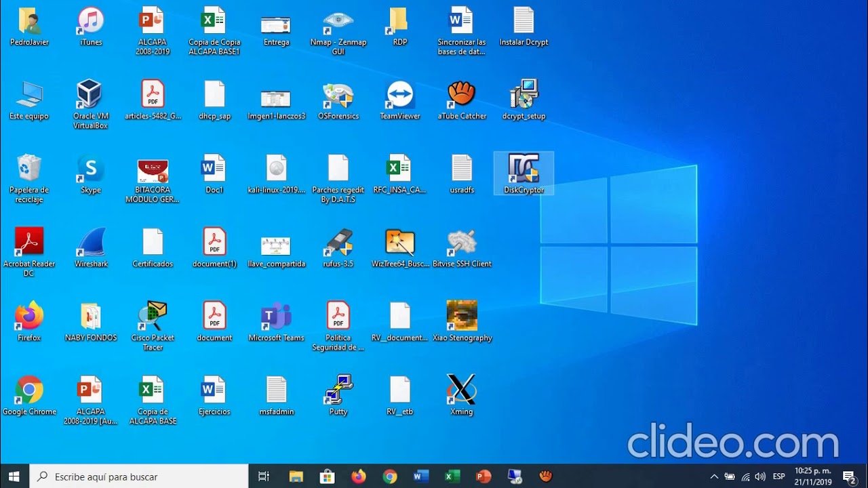Click the Parches regedit By D.A.T.S file
This screenshot has height=488, width=868.
tap(338, 179)
